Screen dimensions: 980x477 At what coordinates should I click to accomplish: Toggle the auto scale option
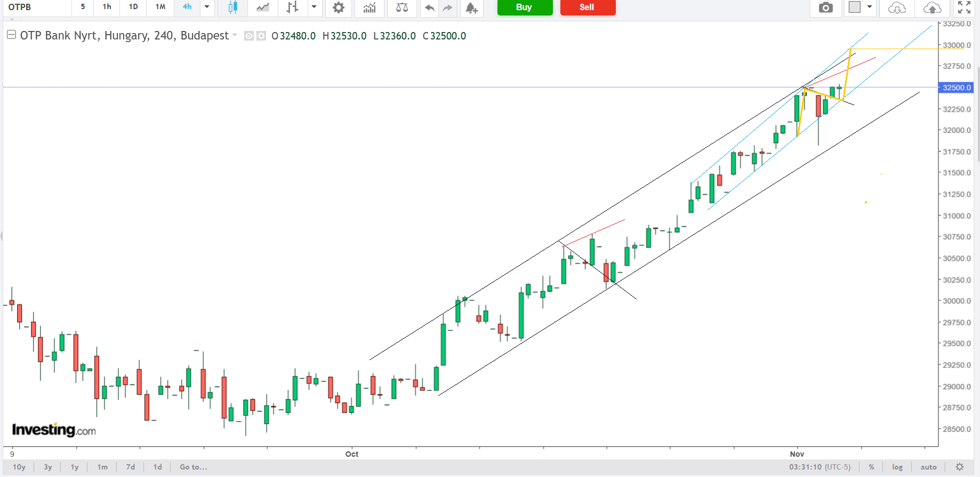[x=928, y=467]
